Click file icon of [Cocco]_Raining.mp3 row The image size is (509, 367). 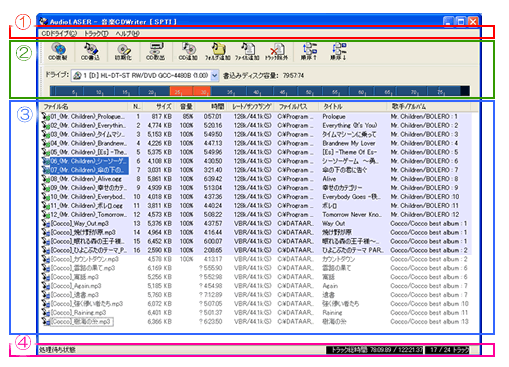pos(46,313)
